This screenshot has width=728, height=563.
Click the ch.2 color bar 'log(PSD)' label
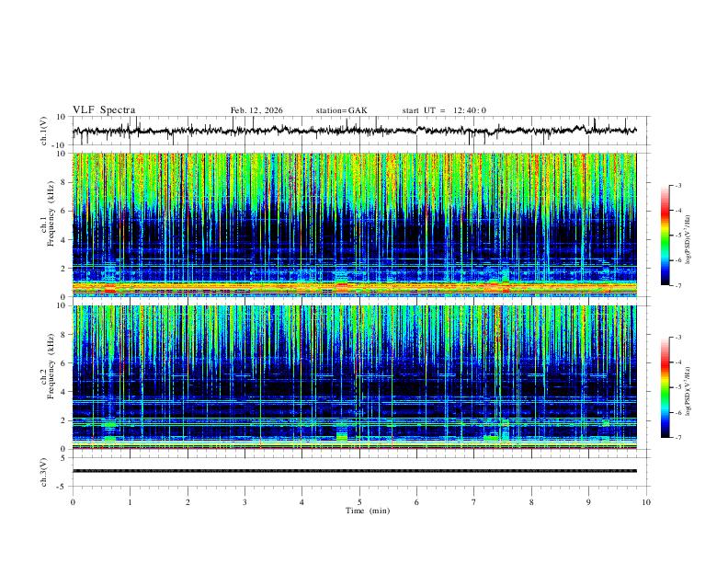coord(688,391)
